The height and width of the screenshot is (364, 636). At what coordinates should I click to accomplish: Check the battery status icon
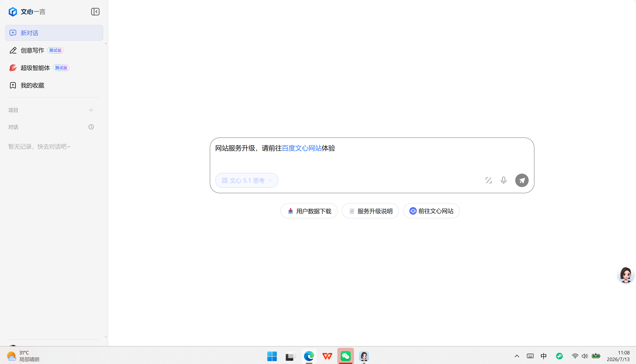tap(596, 355)
